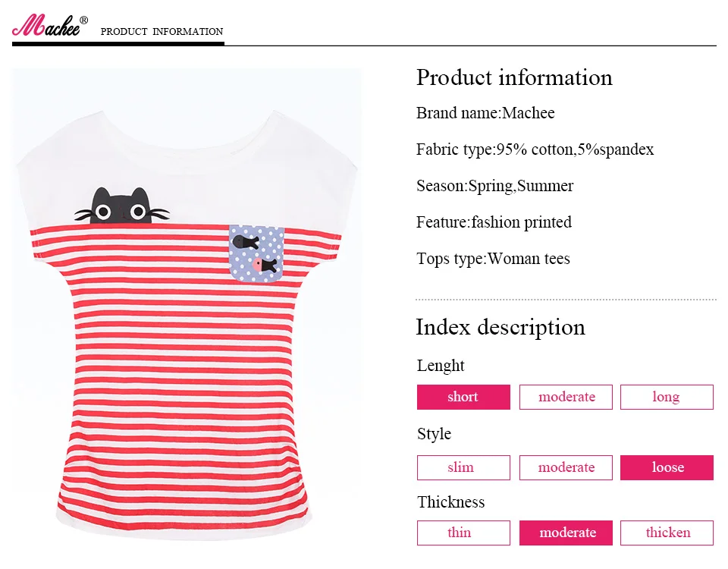Viewport: 728px width, 569px height.
Task: Click the black cat graphic on shirt
Action: point(121,206)
